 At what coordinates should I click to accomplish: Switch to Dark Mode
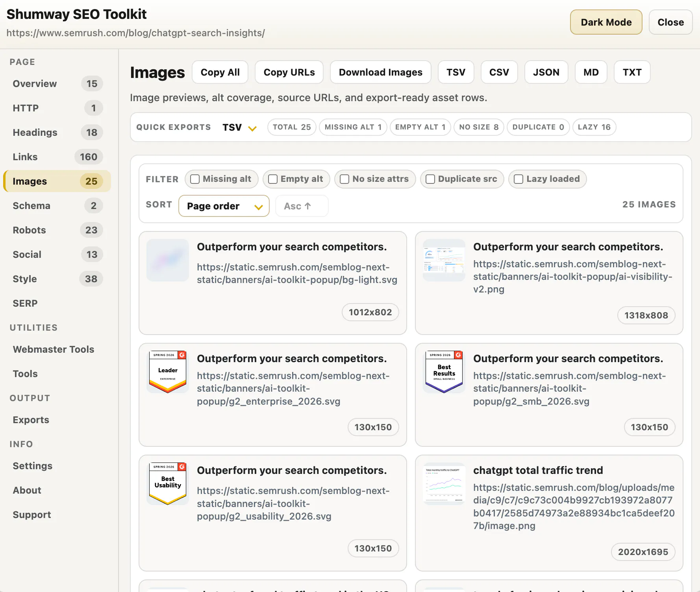(606, 22)
